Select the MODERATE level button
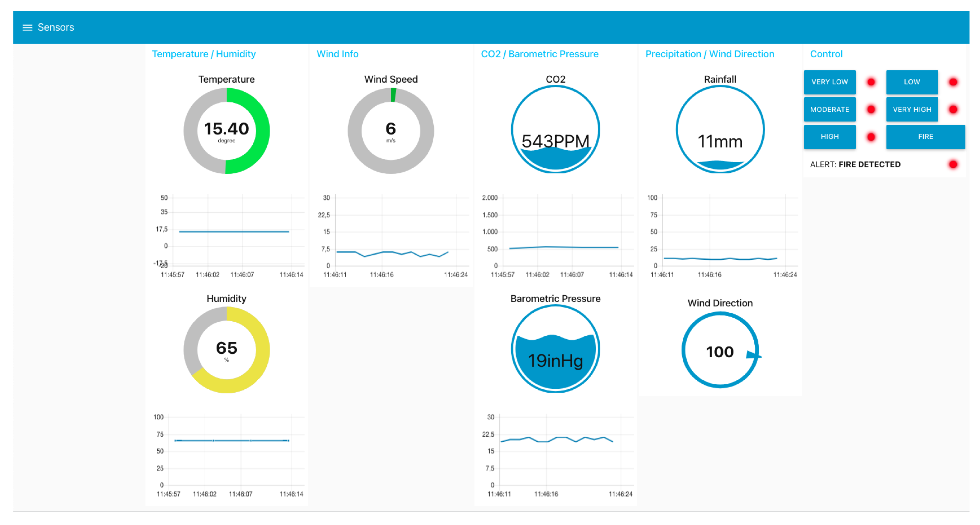980x525 pixels. click(829, 110)
